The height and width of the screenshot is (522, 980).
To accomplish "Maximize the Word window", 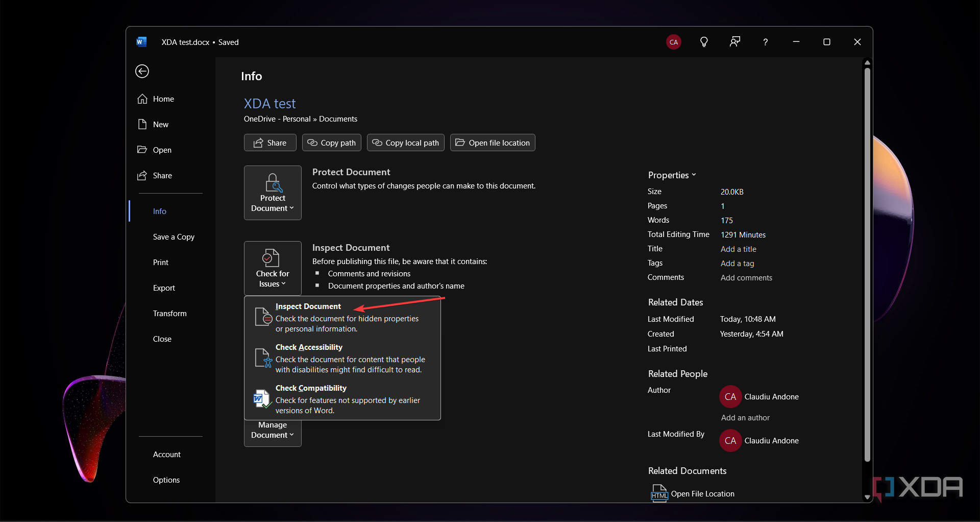I will point(827,42).
